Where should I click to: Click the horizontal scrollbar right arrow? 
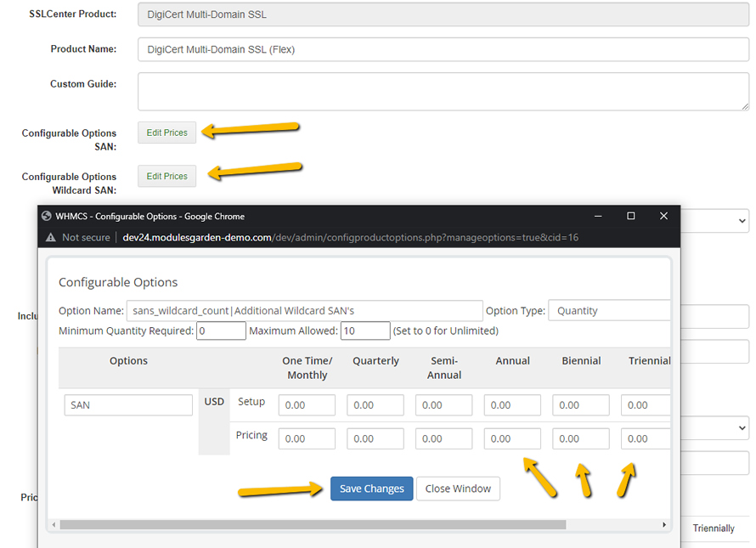point(664,524)
